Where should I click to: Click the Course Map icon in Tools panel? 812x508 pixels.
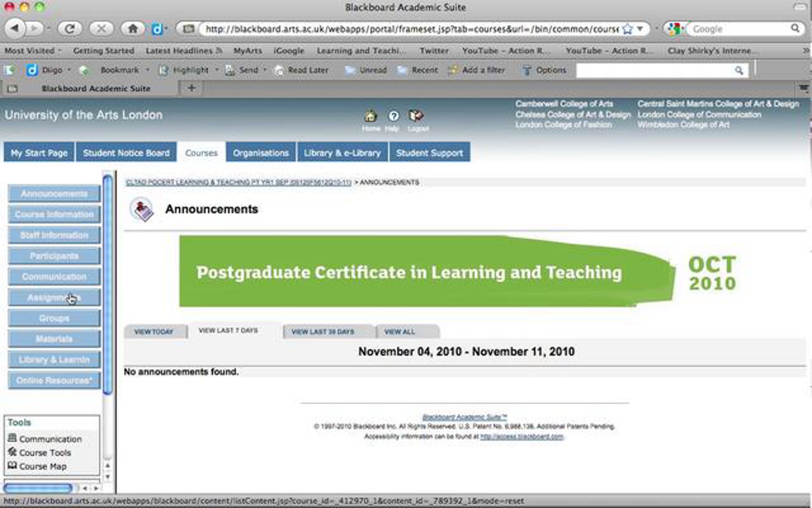(x=12, y=465)
